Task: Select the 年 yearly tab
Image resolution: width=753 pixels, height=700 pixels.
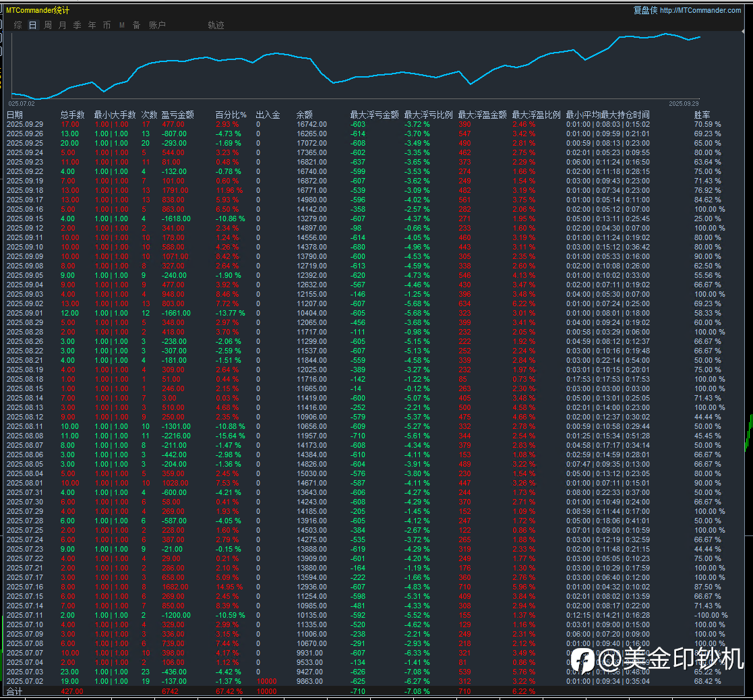Action: point(92,25)
